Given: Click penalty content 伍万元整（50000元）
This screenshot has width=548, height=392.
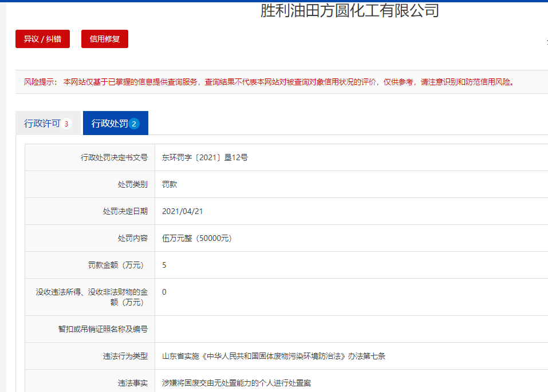Looking at the screenshot, I should point(197,238).
